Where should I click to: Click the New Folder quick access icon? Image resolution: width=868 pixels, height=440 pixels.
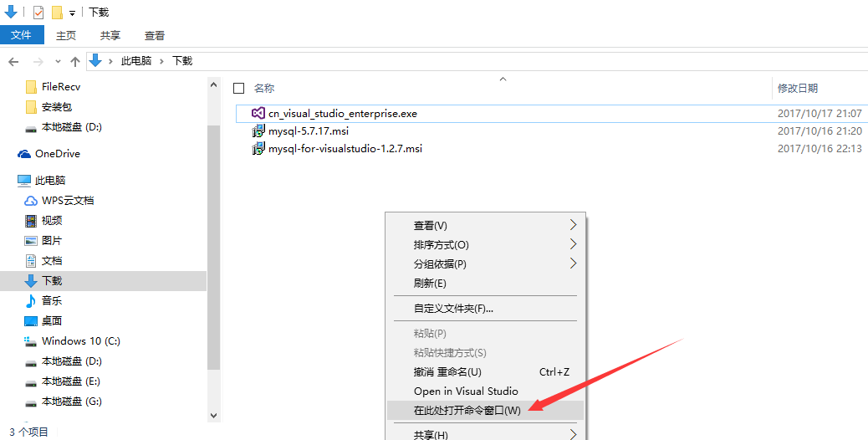(57, 13)
